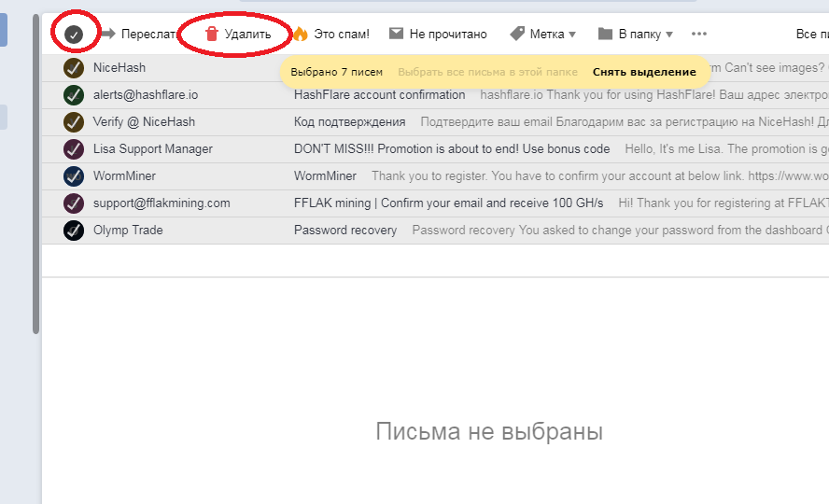This screenshot has width=829, height=504.
Task: Click the forward arrow icon
Action: pos(108,34)
